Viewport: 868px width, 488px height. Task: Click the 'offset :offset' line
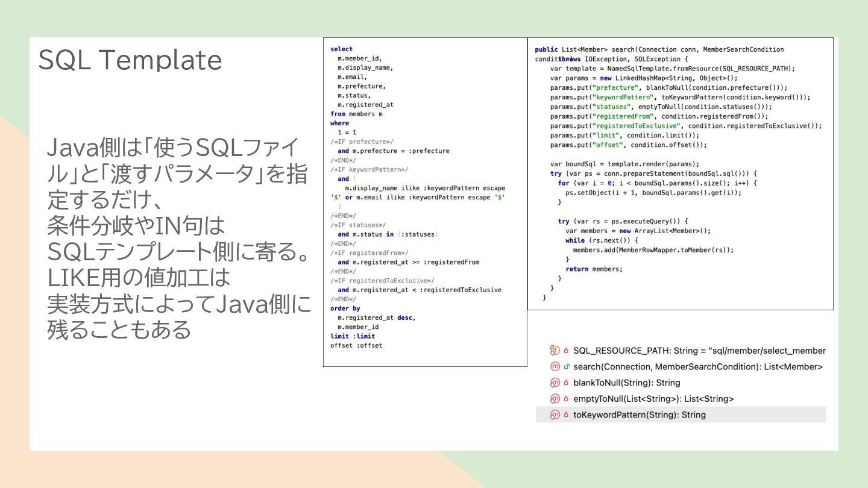(356, 345)
